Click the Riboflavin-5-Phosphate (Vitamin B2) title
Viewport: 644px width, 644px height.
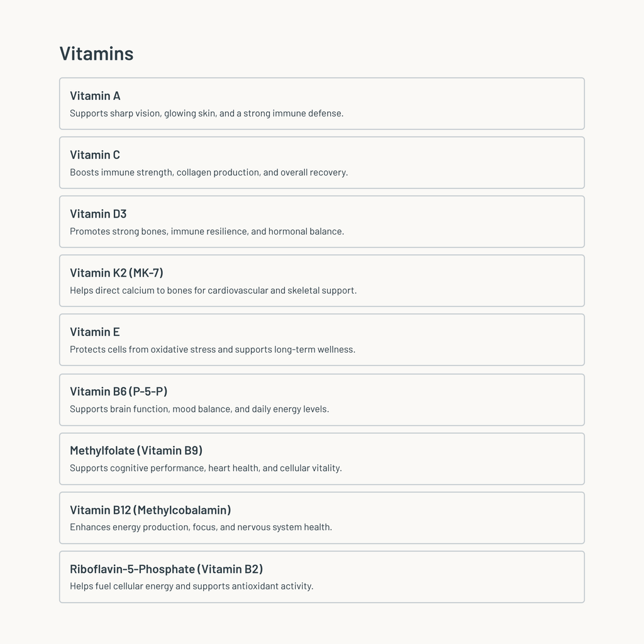point(166,569)
